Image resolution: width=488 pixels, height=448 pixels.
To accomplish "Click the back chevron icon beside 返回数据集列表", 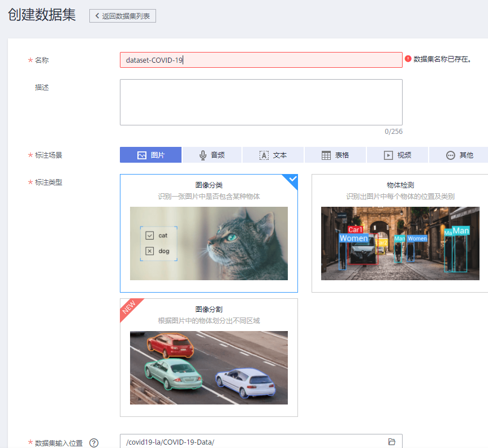I will (x=97, y=16).
